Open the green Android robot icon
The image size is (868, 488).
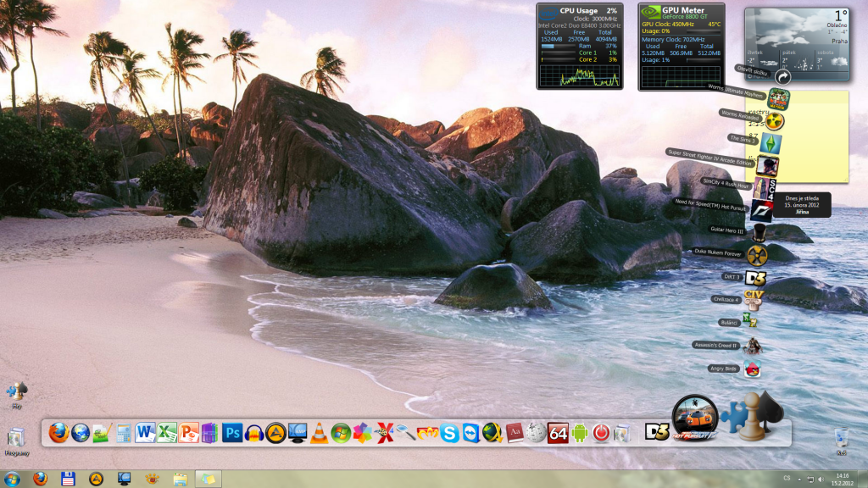pos(580,433)
